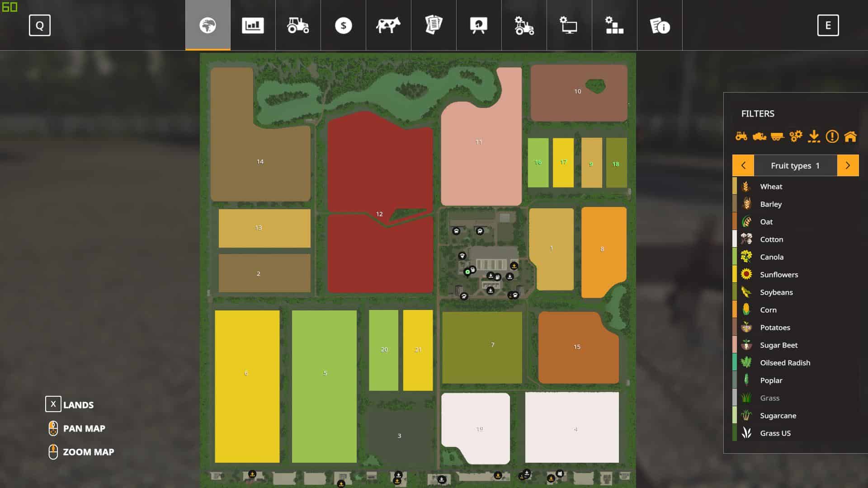Enable the Grass fruit type filter
The image size is (868, 488).
pos(769,398)
